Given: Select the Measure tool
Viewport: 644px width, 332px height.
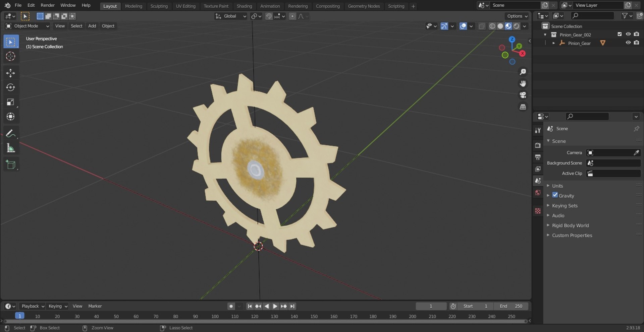Looking at the screenshot, I should [x=10, y=148].
